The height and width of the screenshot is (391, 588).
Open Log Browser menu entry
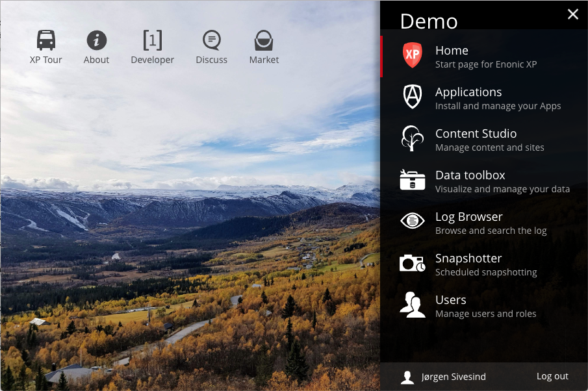[484, 223]
